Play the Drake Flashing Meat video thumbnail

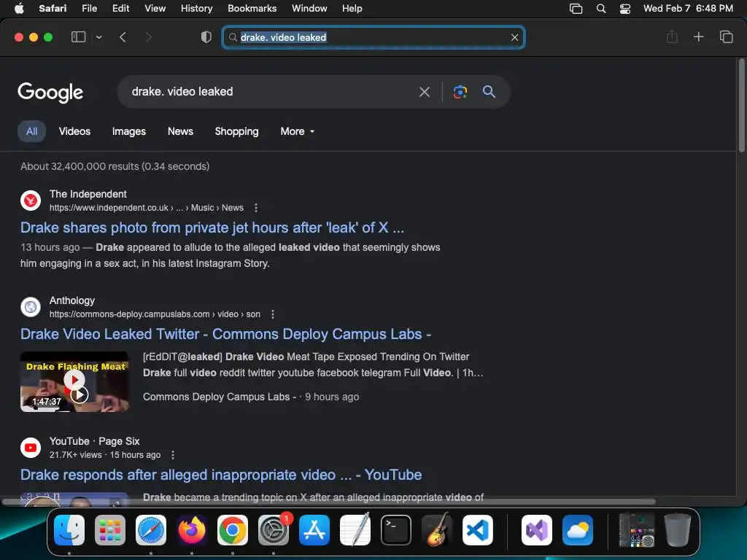click(x=74, y=382)
